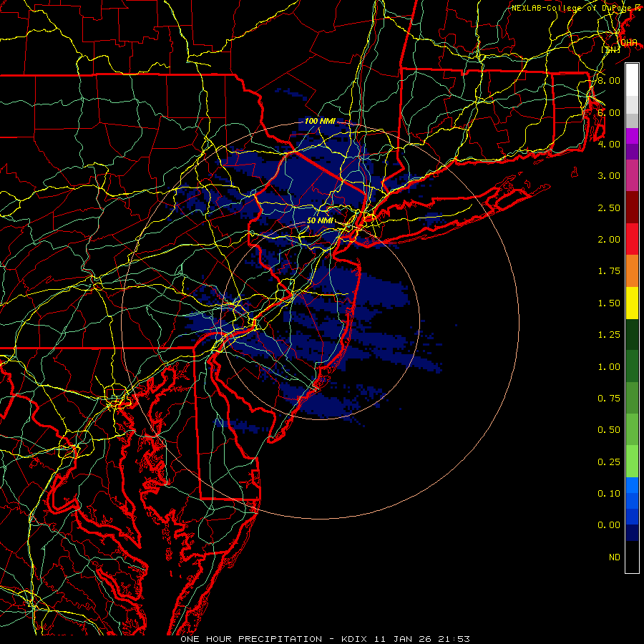
Task: Click the 1.50 legend value
Action: (609, 303)
